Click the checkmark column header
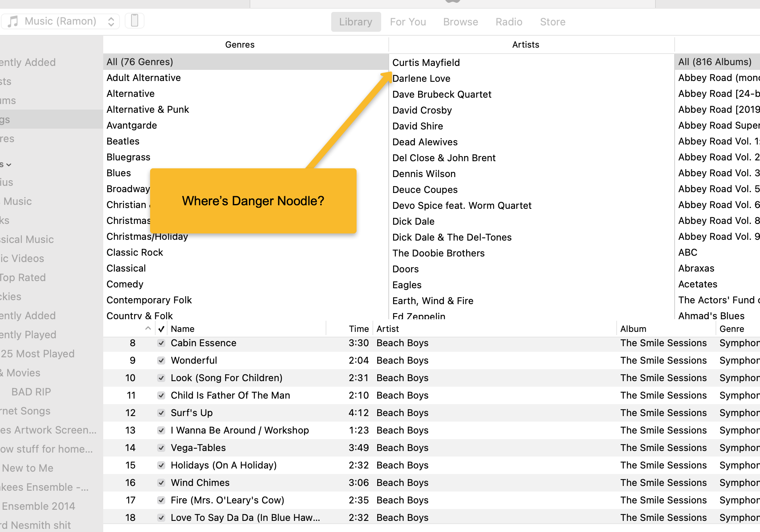This screenshot has width=760, height=532. click(x=161, y=329)
